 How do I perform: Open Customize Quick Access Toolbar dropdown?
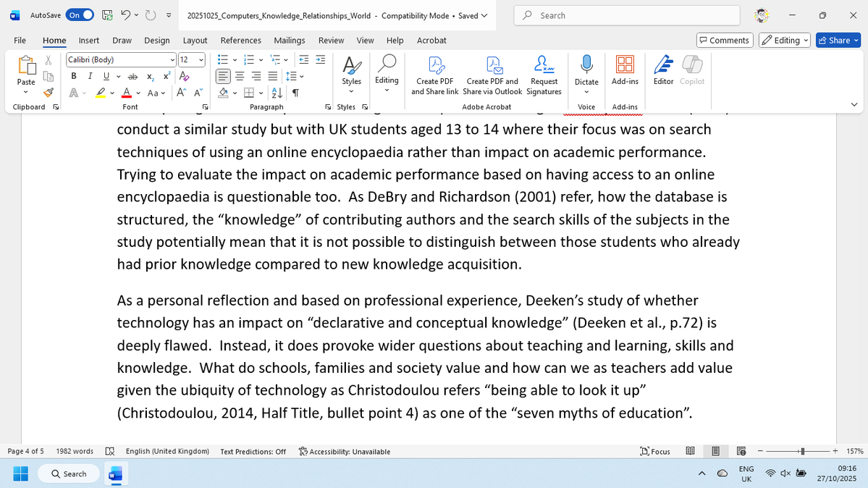(169, 15)
